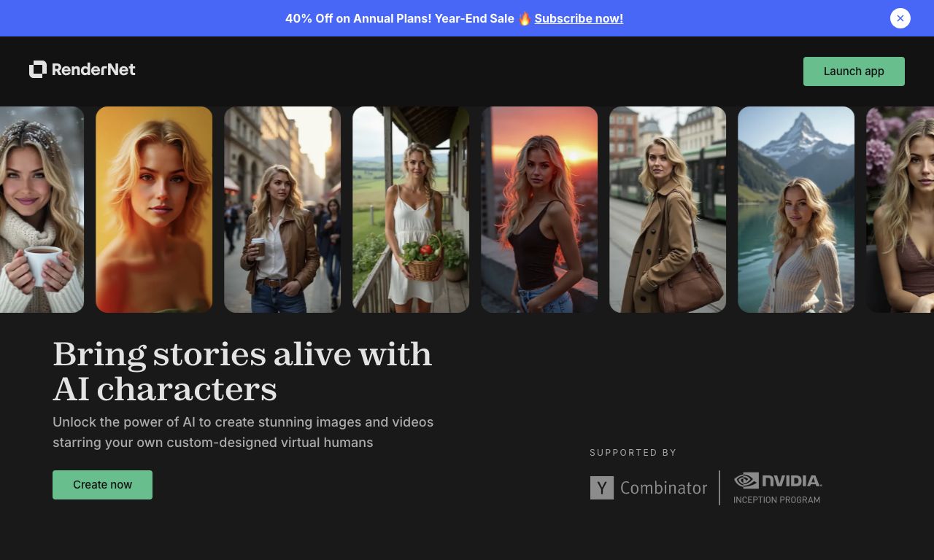The height and width of the screenshot is (560, 934).
Task: Select the woman holding vegetable basket image
Action: click(x=411, y=210)
